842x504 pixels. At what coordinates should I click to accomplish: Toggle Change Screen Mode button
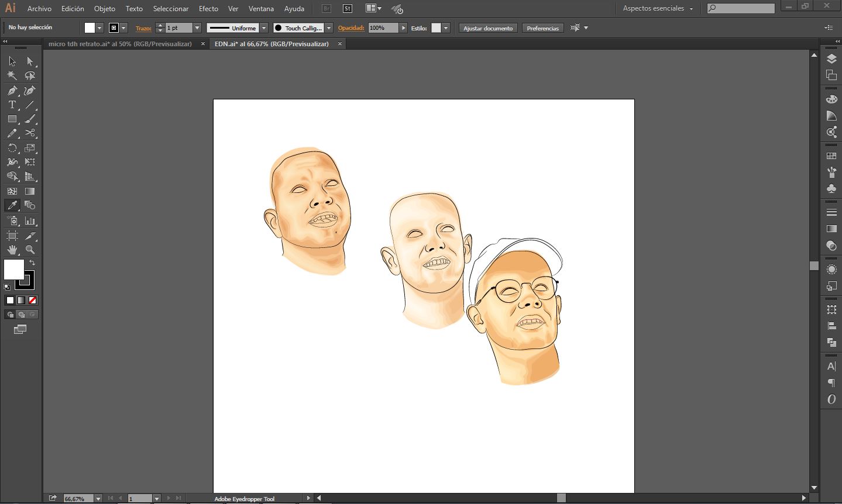pyautogui.click(x=20, y=330)
